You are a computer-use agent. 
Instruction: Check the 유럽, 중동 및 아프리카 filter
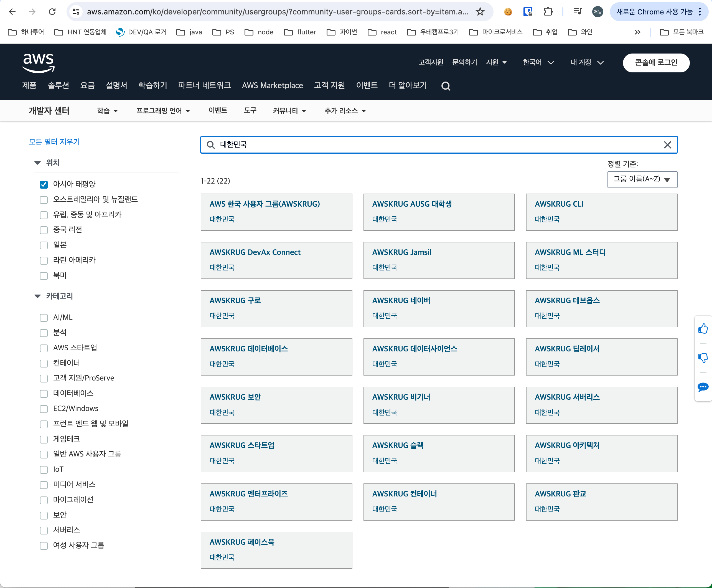44,215
